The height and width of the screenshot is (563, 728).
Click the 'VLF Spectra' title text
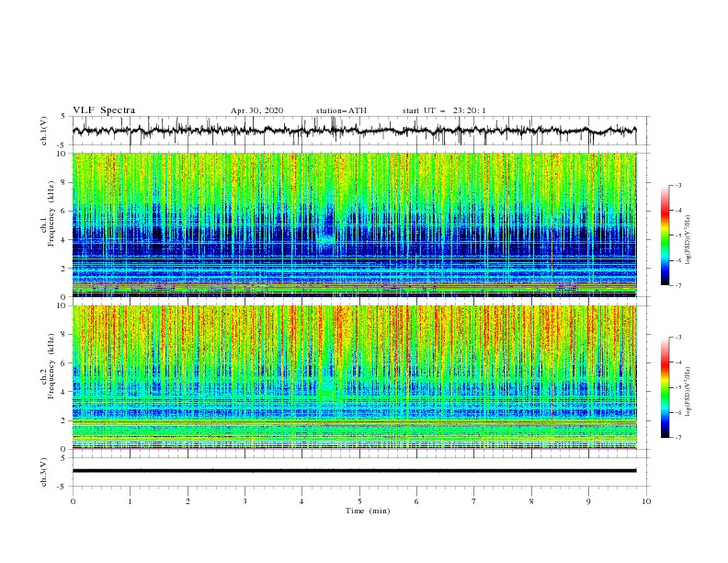pyautogui.click(x=104, y=110)
